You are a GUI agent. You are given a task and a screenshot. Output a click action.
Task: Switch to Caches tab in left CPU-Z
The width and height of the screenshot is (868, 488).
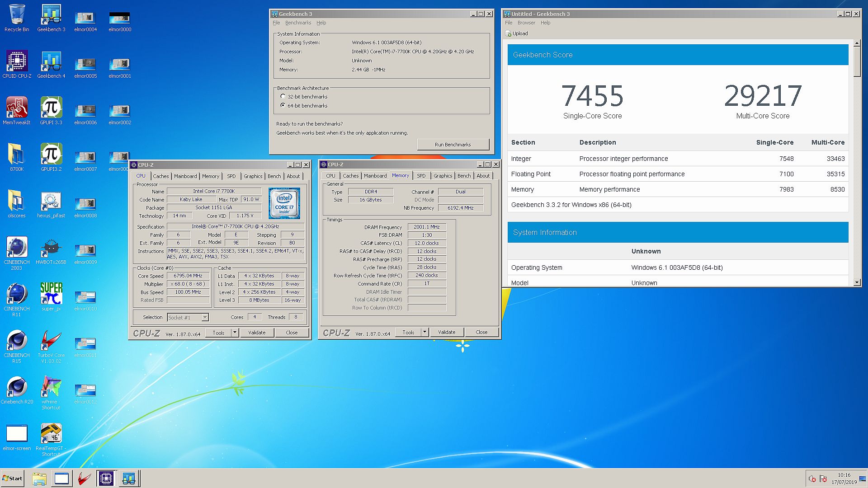point(160,176)
